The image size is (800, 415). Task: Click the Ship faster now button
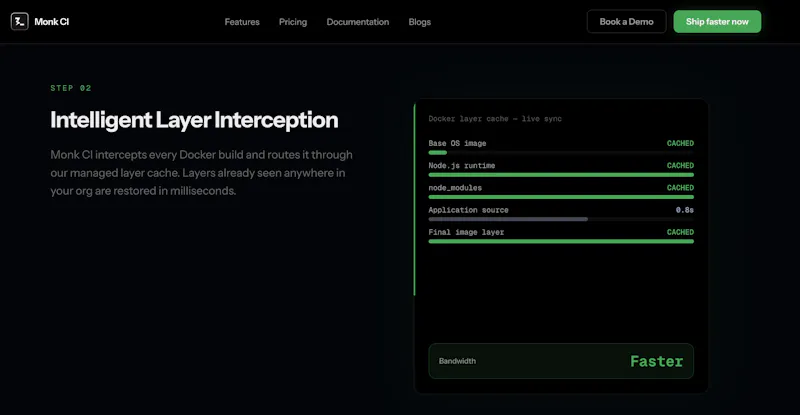(x=717, y=21)
